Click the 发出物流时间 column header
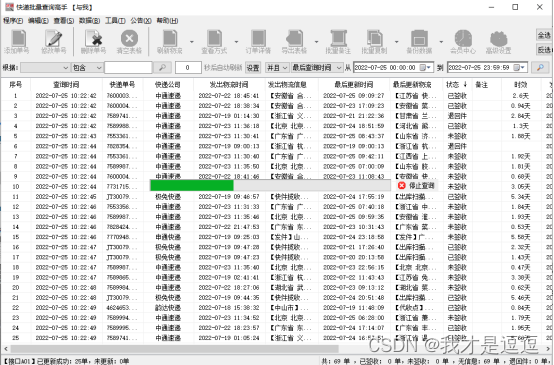Viewport: 554px width, 365px height. [229, 84]
